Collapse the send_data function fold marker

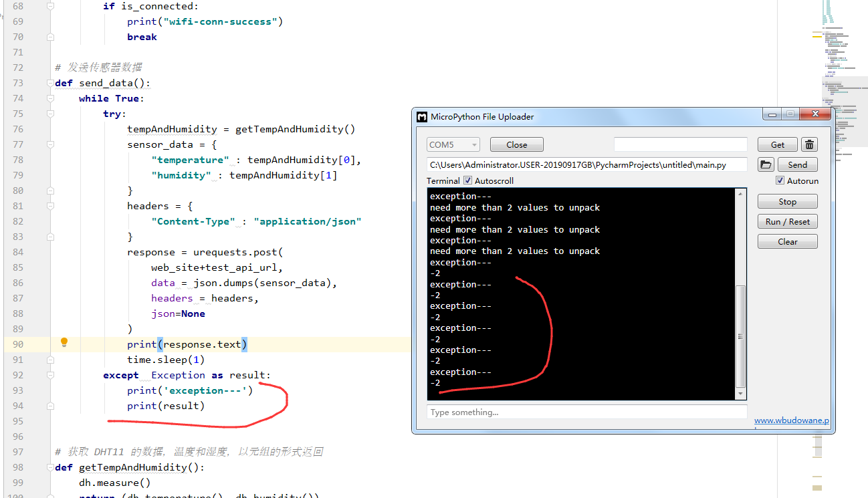coord(49,83)
